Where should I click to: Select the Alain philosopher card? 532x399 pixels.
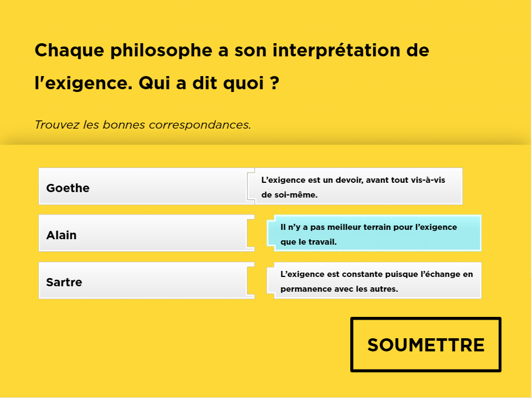tap(142, 234)
